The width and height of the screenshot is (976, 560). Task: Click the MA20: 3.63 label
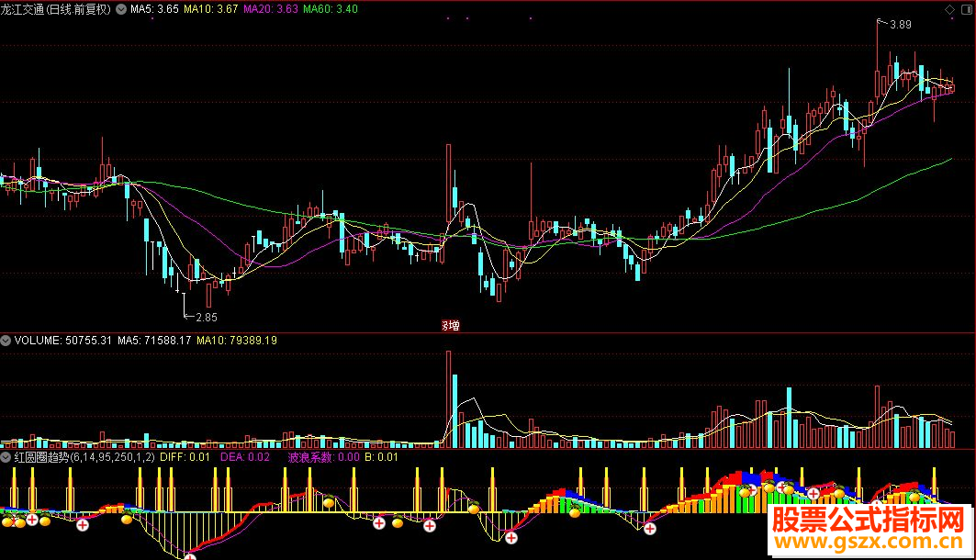click(x=271, y=9)
